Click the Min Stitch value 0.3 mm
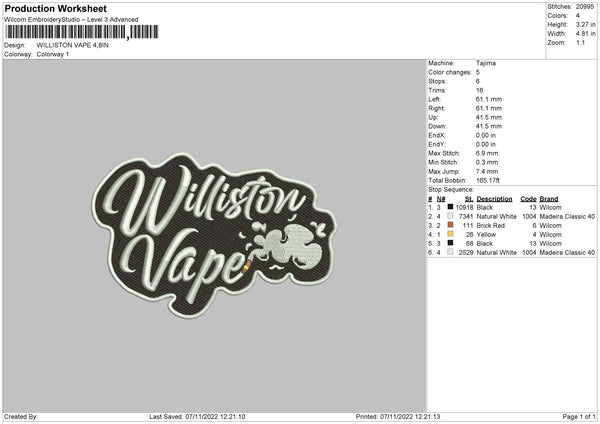The width and height of the screenshot is (600, 424). click(487, 162)
